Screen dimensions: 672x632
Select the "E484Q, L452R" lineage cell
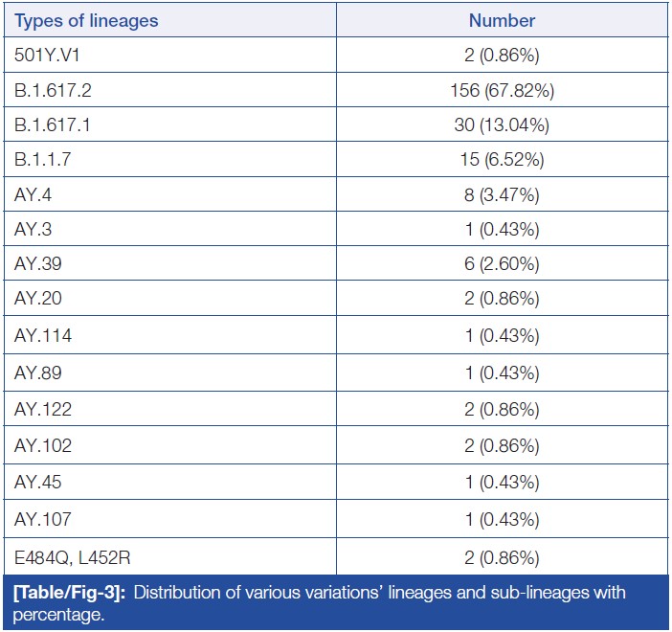(x=63, y=556)
